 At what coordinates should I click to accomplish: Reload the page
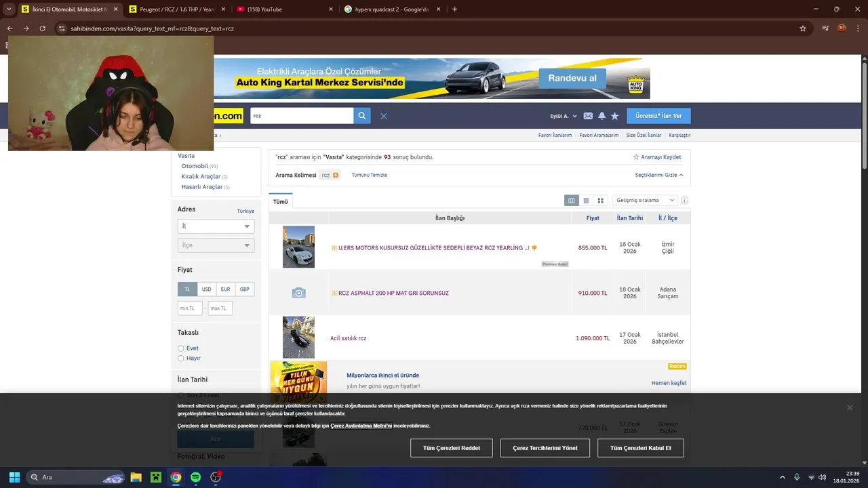(42, 28)
